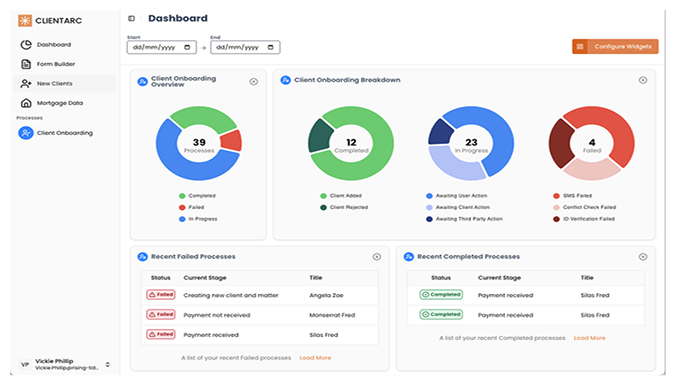Click Failed badge for Monserrat Fred
The image size is (676, 378).
[161, 315]
